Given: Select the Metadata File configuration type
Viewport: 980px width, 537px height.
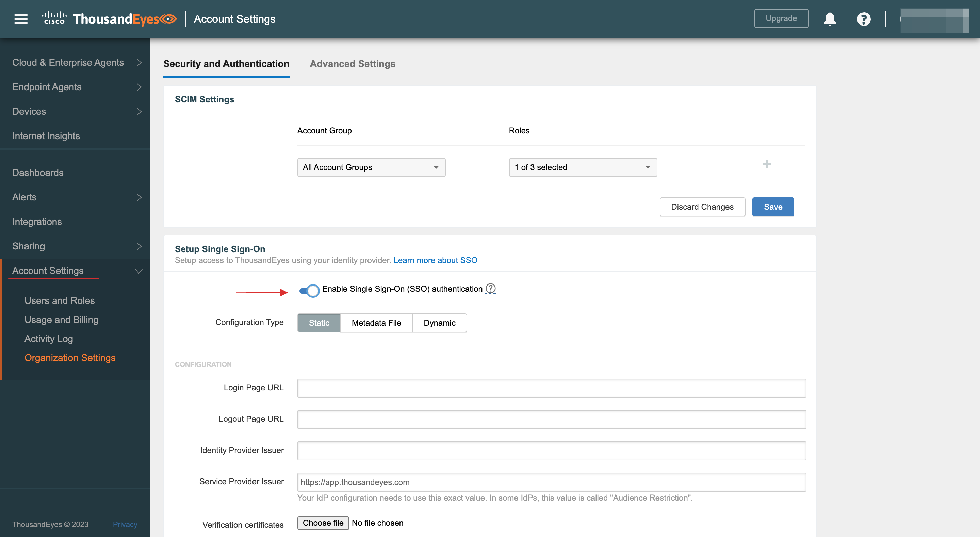Looking at the screenshot, I should coord(376,323).
